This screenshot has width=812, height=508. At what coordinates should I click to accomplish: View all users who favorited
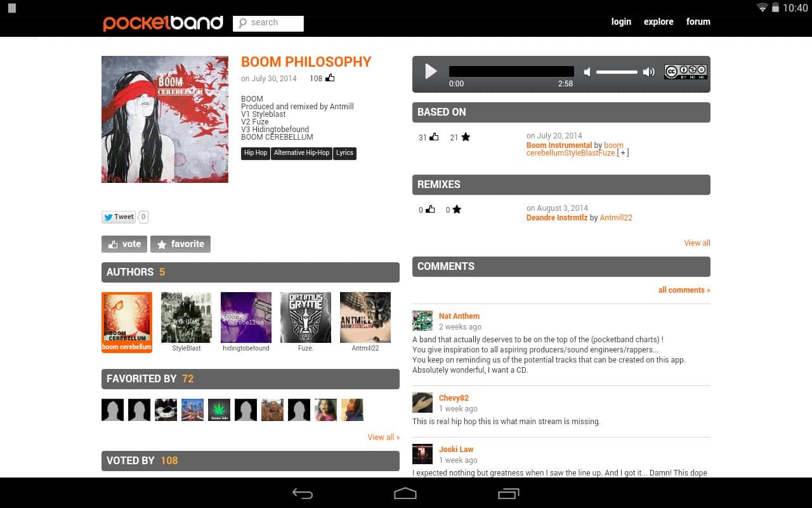pos(383,438)
